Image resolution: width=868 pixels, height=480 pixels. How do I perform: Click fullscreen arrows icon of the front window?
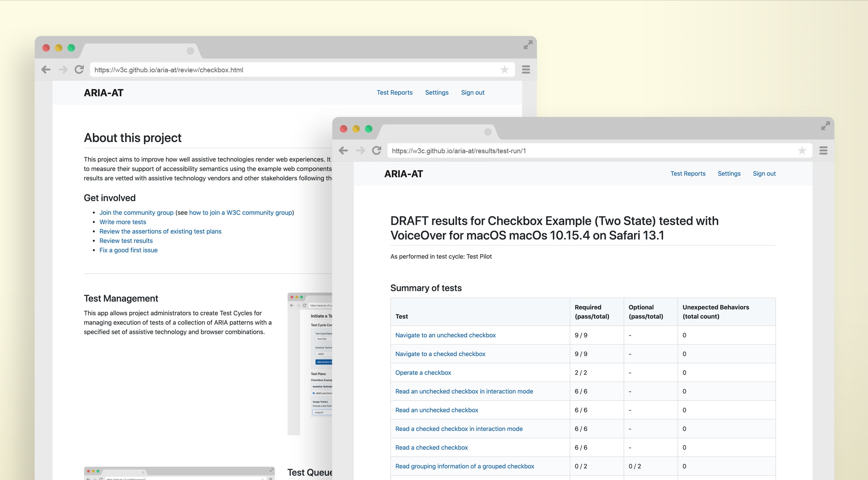point(825,126)
